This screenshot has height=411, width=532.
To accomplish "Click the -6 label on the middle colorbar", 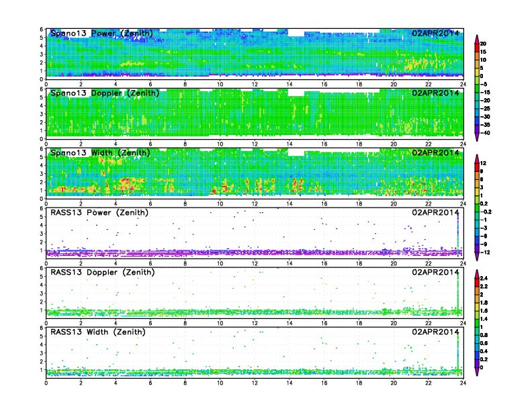I will tap(484, 236).
